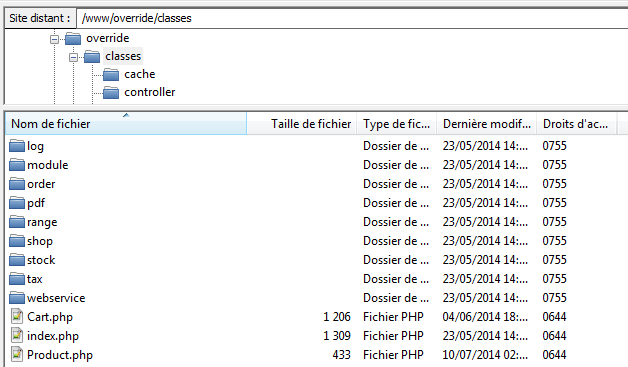Click the module folder icon
628x367 pixels.
(17, 165)
